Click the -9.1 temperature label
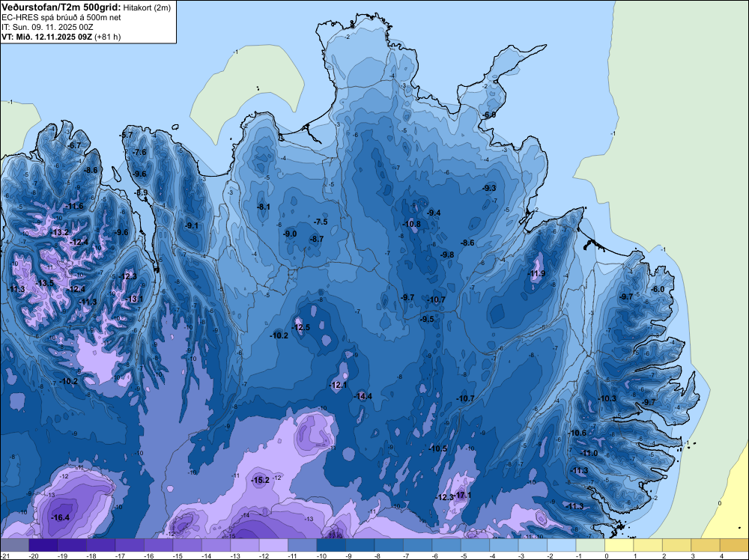The image size is (749, 560). click(x=191, y=225)
